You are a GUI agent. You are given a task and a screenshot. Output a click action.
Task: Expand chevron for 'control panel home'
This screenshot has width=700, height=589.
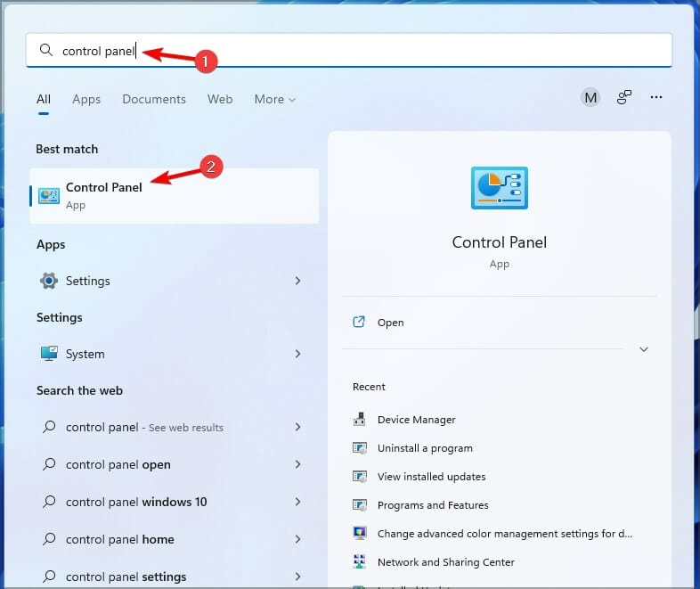click(x=297, y=539)
